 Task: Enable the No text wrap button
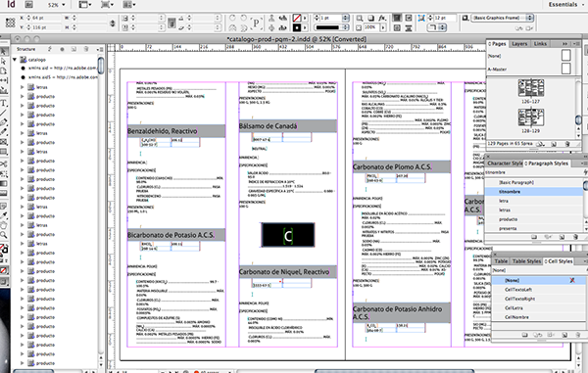coord(397,18)
